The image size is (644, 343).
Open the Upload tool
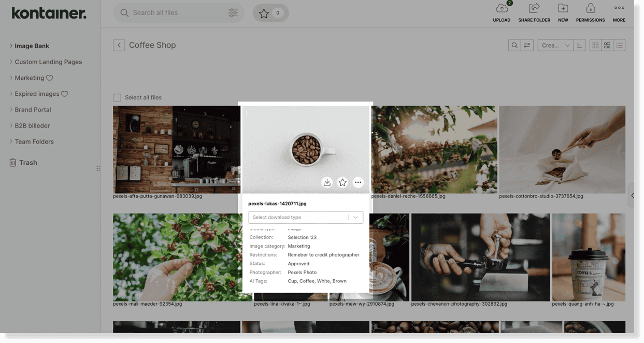click(x=501, y=11)
